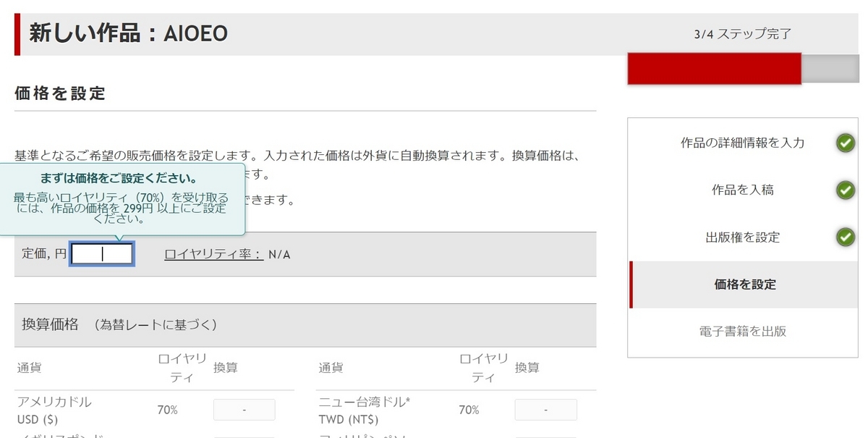This screenshot has height=438, width=868.
Task: Click USD converted price field
Action: 244,410
